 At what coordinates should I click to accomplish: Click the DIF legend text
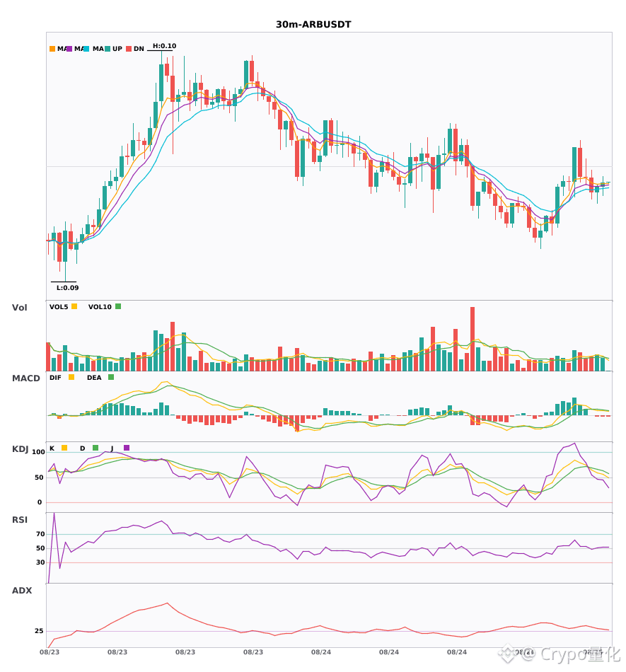tap(55, 378)
